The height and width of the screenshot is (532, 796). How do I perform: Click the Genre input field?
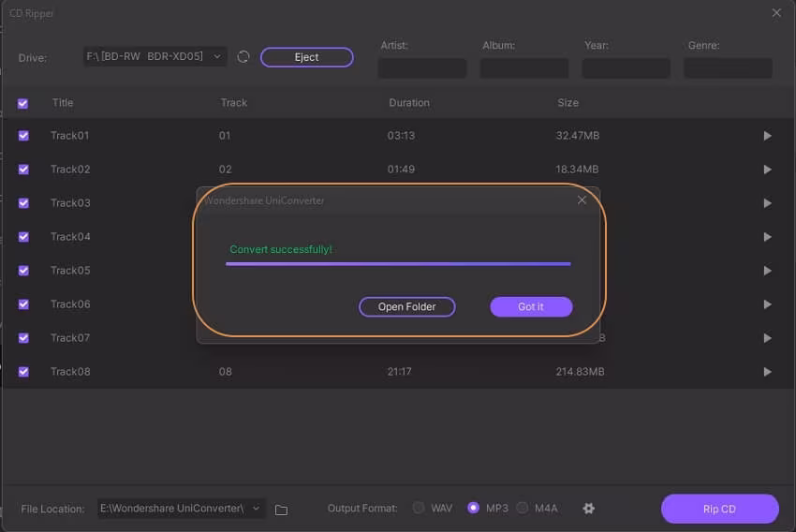point(728,68)
